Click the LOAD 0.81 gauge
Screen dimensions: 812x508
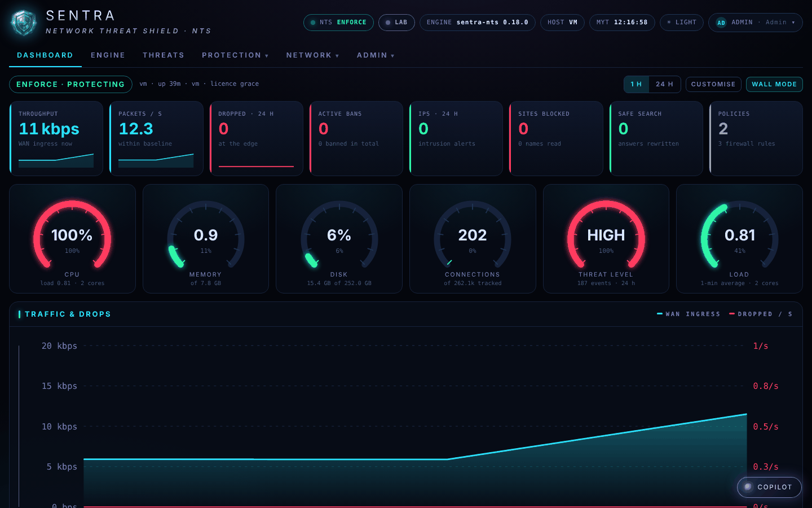pyautogui.click(x=739, y=239)
